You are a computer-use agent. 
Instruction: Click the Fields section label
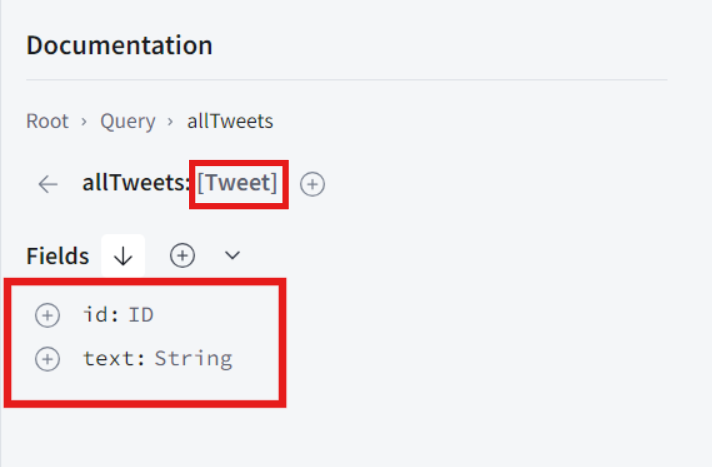pyautogui.click(x=58, y=256)
